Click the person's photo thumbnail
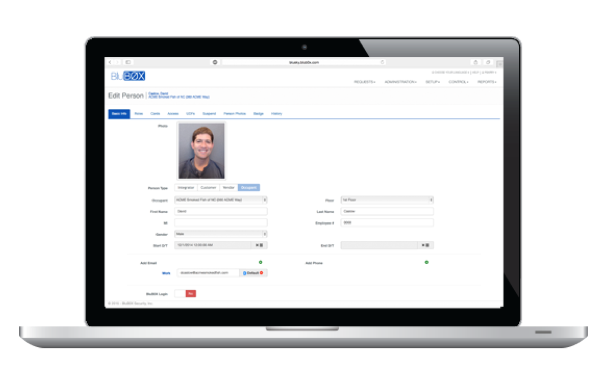The width and height of the screenshot is (599, 380). [201, 150]
